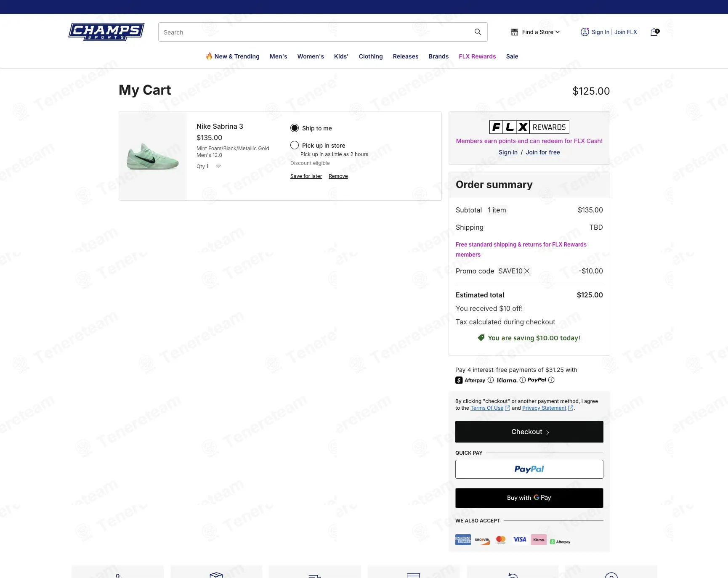This screenshot has height=578, width=728.
Task: Click the Visa card icon
Action: click(x=520, y=540)
